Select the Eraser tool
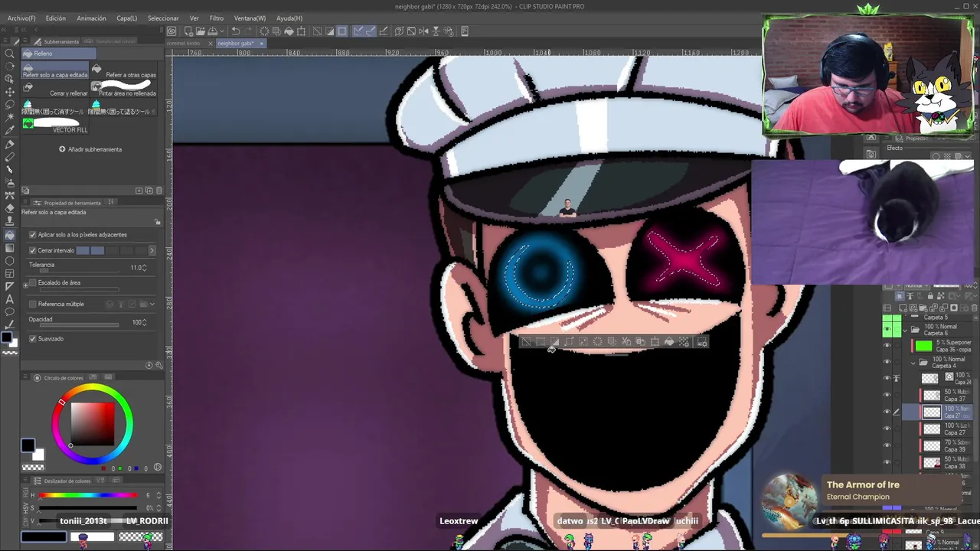 pos(10,208)
